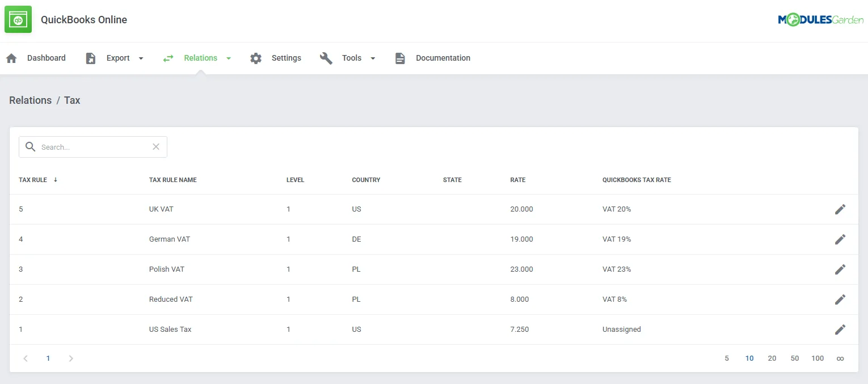Click the Relations breadcrumb link
Screen dimensions: 868x384
point(31,100)
